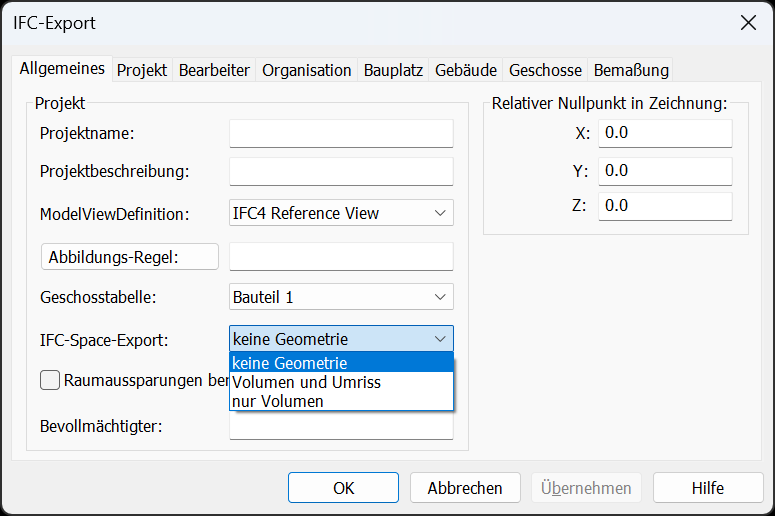775x516 pixels.
Task: Collapse the IFC-Space-Export combo box
Action: point(341,339)
